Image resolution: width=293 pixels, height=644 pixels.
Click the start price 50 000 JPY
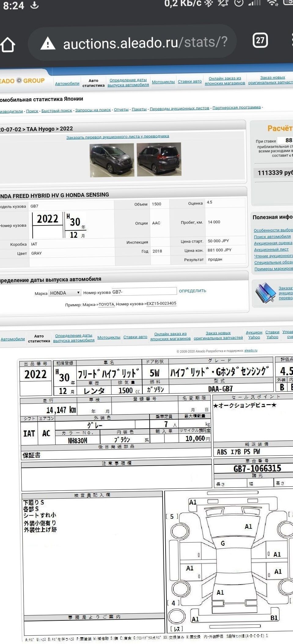pyautogui.click(x=218, y=241)
